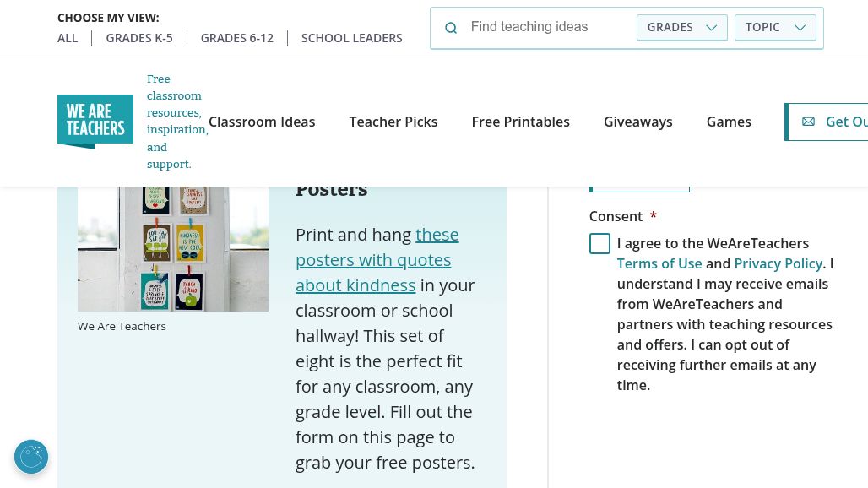Open the Giveaways menu item
The width and height of the screenshot is (868, 488).
click(637, 122)
